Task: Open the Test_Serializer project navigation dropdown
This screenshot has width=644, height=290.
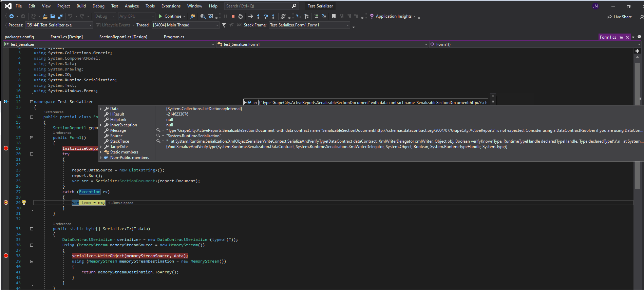Action: [x=109, y=44]
